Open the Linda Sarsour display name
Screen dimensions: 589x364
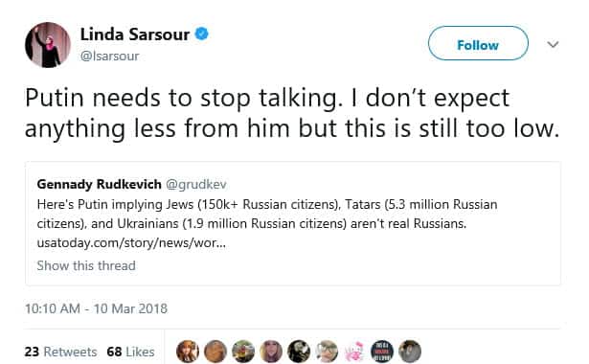135,34
